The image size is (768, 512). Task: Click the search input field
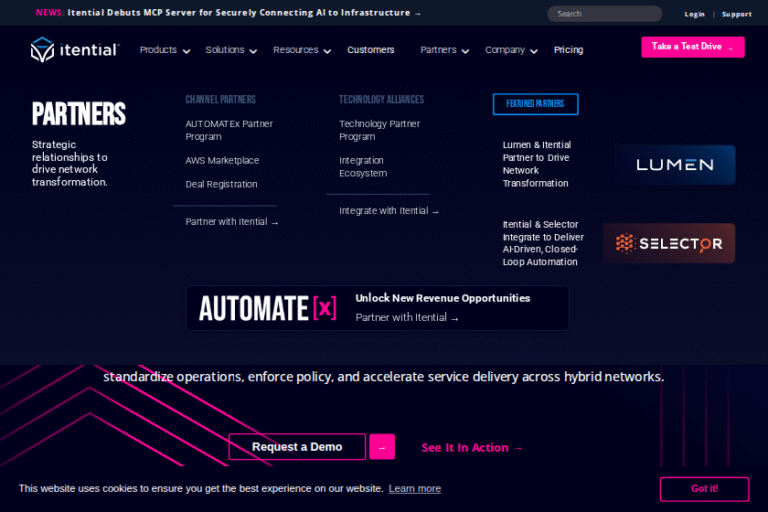605,14
